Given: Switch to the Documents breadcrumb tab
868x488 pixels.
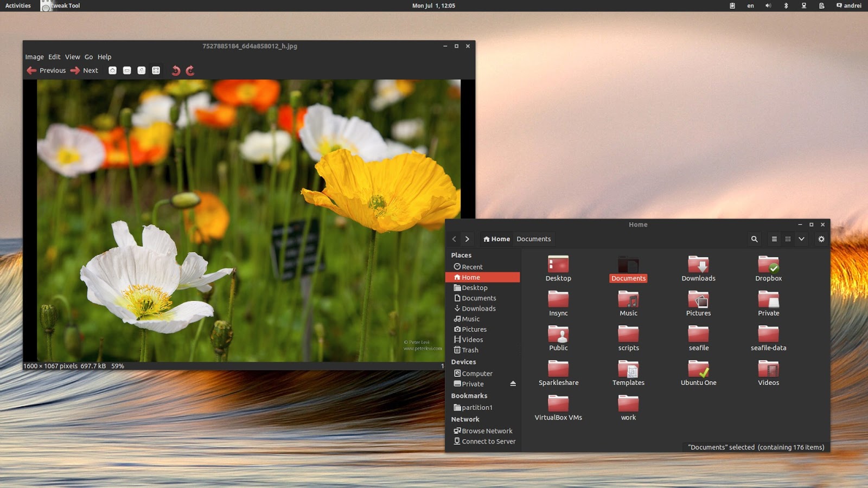Looking at the screenshot, I should click(533, 239).
